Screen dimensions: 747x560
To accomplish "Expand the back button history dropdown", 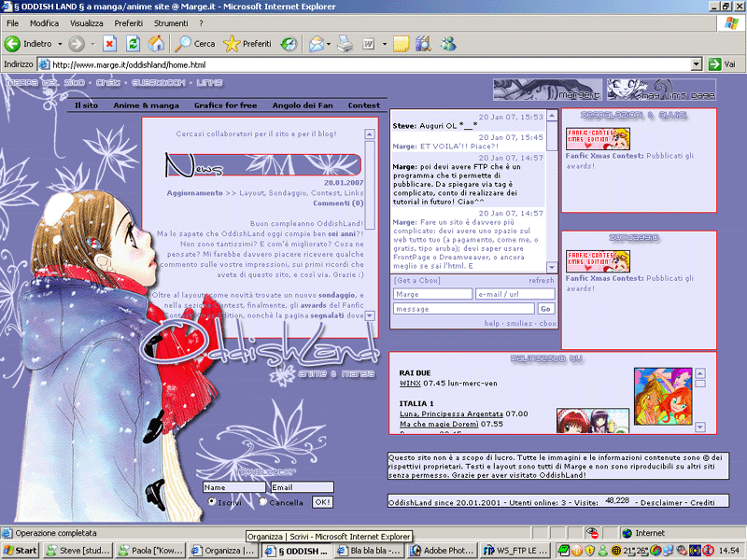I will pos(60,44).
